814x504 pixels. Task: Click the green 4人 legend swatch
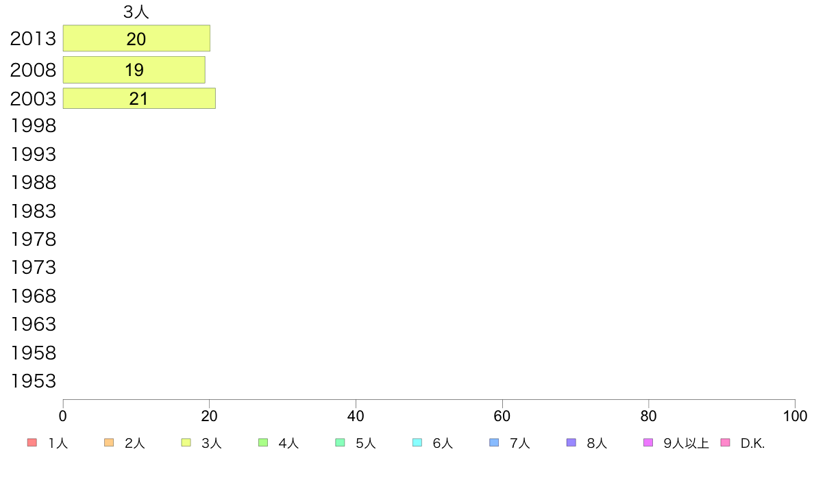262,442
